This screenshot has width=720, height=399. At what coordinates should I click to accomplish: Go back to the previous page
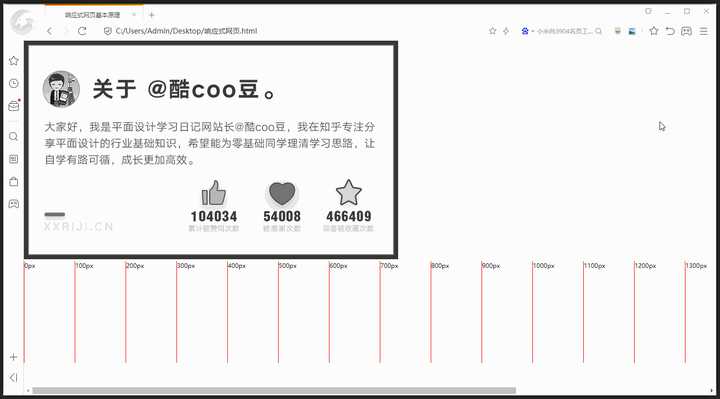pyautogui.click(x=50, y=31)
